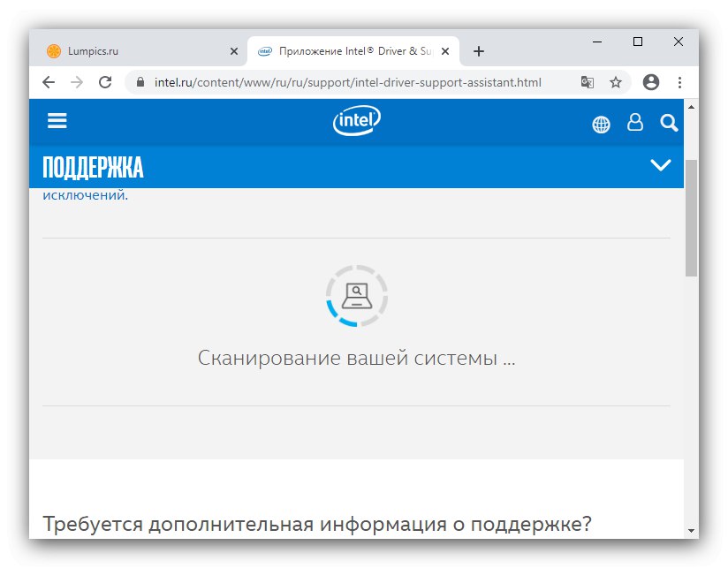Open Chrome profile avatar
The image size is (728, 568).
(651, 82)
